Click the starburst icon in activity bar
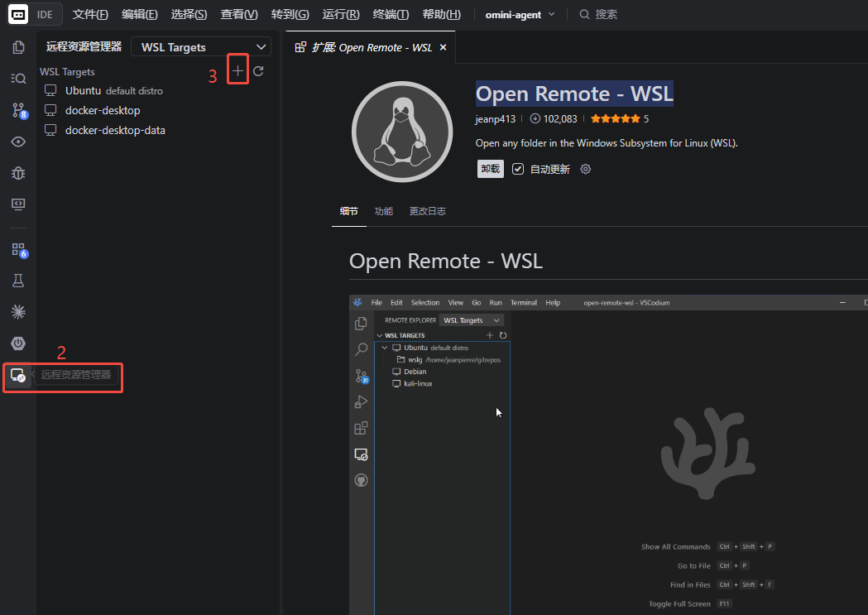This screenshot has height=615, width=868. (18, 312)
